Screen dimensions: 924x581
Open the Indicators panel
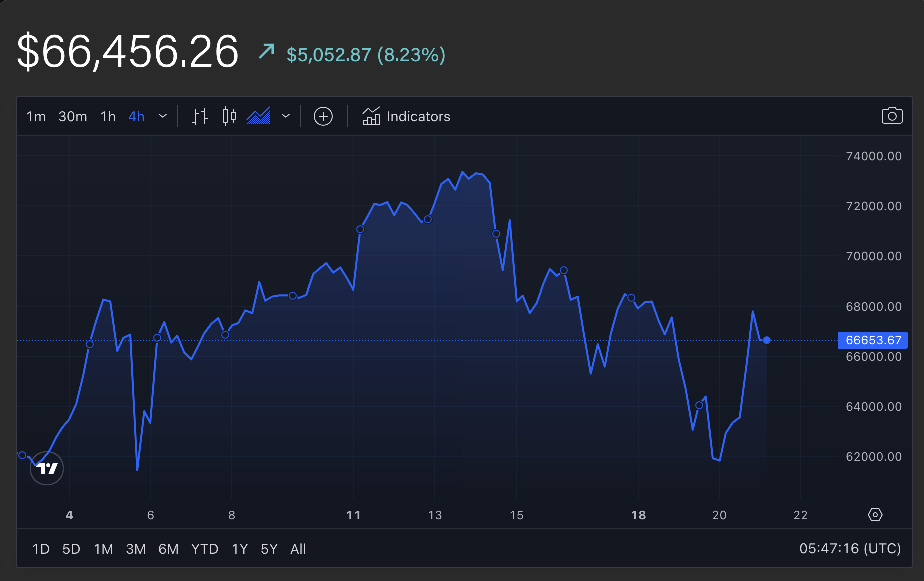[x=406, y=116]
